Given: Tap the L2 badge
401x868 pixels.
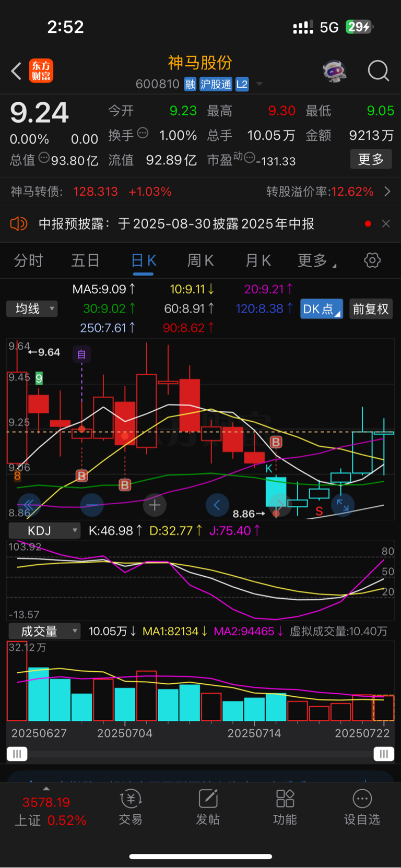Looking at the screenshot, I should tap(242, 84).
